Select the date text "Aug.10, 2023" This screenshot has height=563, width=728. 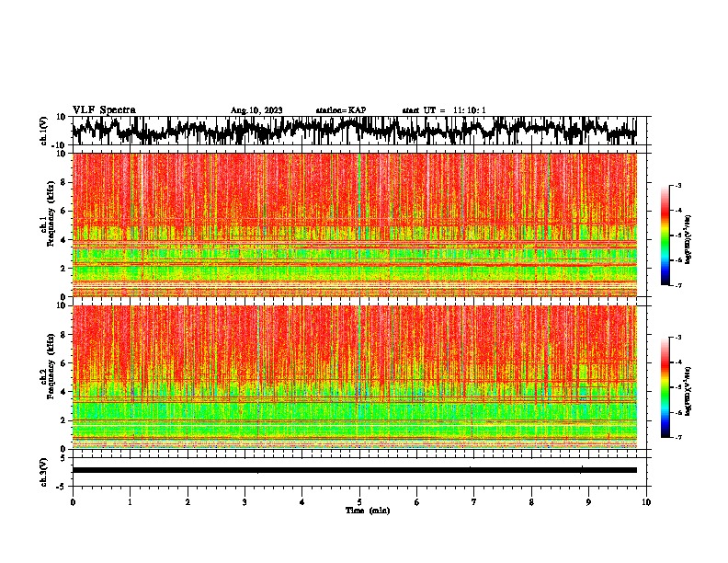(x=256, y=110)
